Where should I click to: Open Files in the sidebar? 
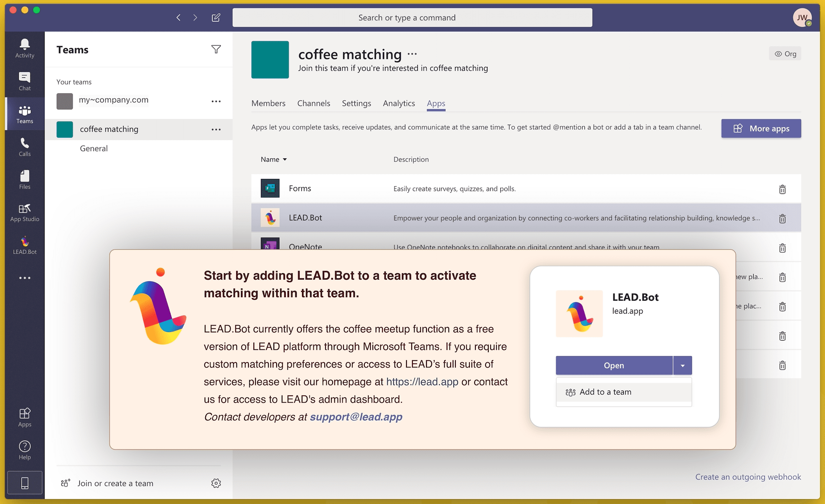pos(24,179)
